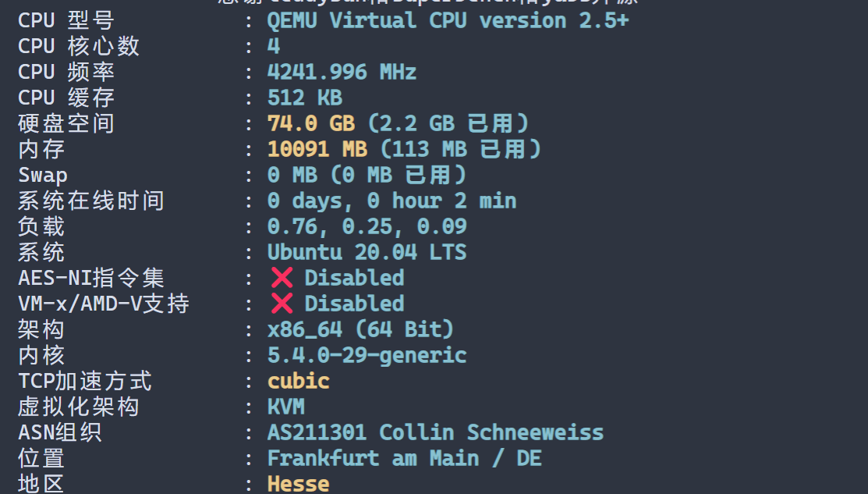Click the cubic TCP acceleration value
The image size is (868, 494).
click(299, 381)
